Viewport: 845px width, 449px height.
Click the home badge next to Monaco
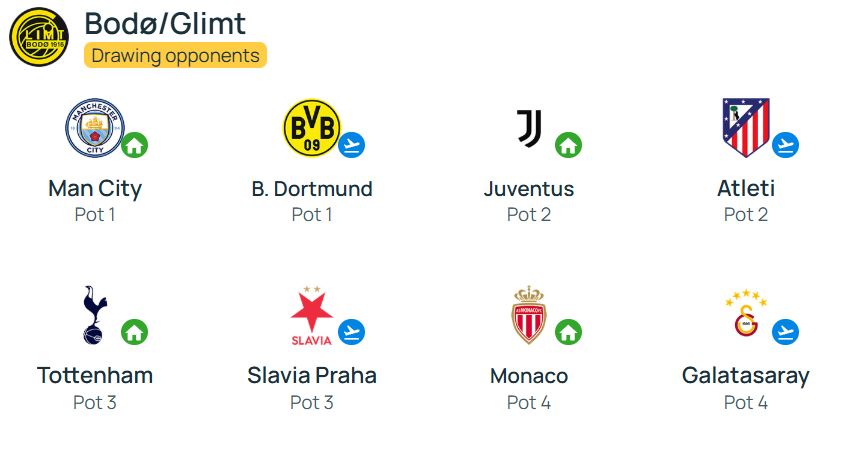coord(569,332)
